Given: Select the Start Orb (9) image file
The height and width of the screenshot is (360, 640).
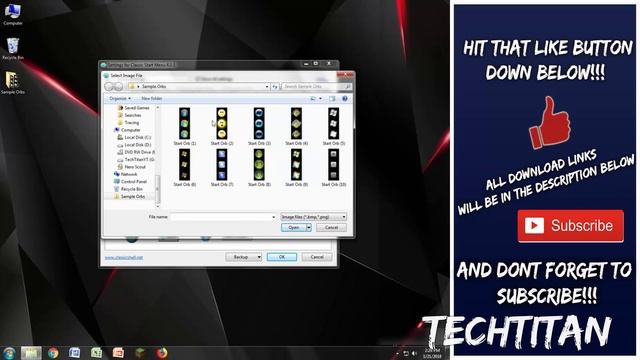Looking at the screenshot, I should click(x=296, y=167).
